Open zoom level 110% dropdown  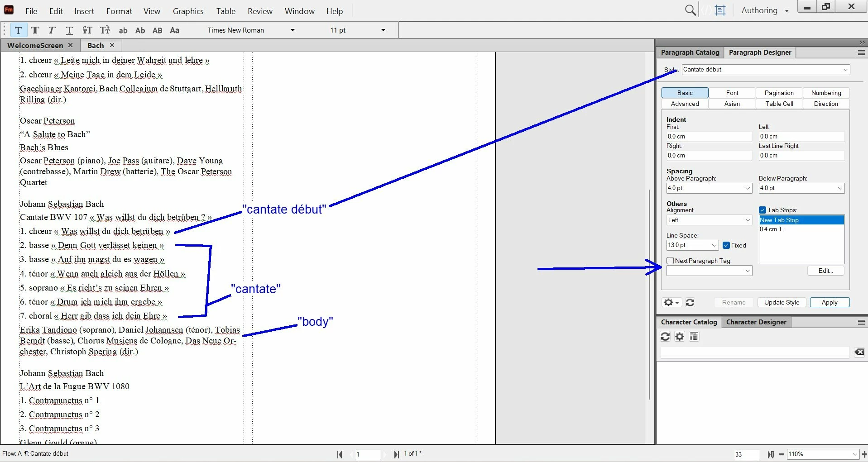pos(854,454)
